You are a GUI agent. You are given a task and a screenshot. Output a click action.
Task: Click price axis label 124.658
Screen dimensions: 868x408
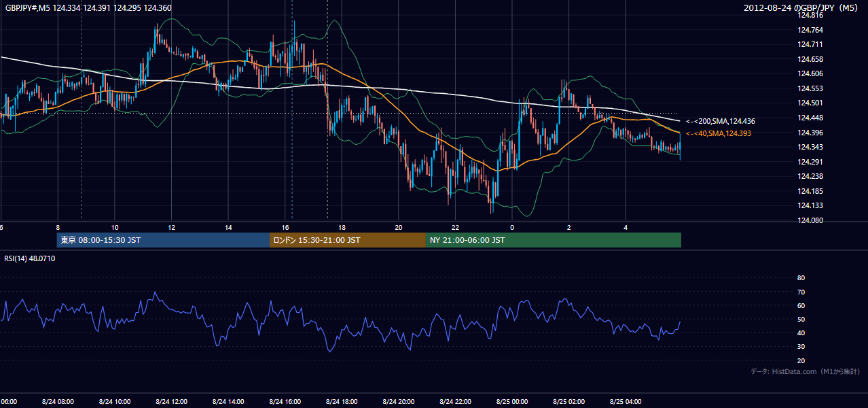(810, 59)
